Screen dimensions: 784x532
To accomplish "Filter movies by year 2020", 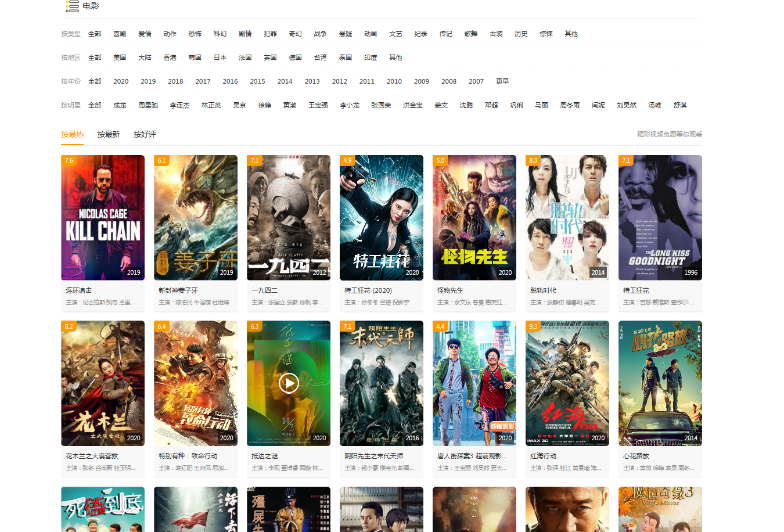I will (x=121, y=81).
